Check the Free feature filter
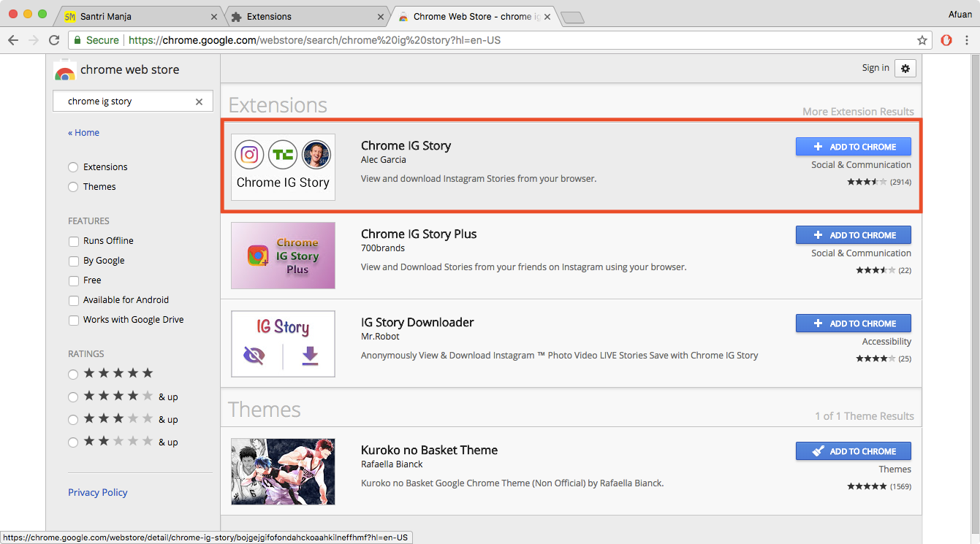The image size is (980, 544). pos(73,280)
